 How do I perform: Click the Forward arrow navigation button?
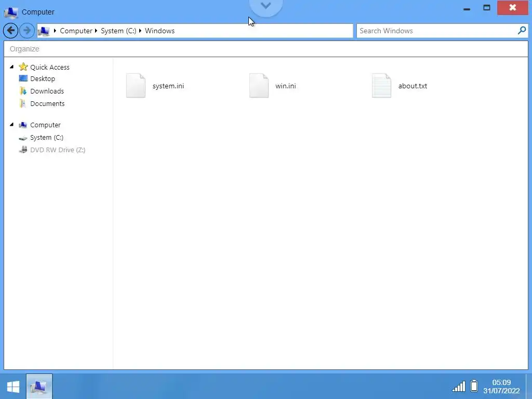pos(27,31)
